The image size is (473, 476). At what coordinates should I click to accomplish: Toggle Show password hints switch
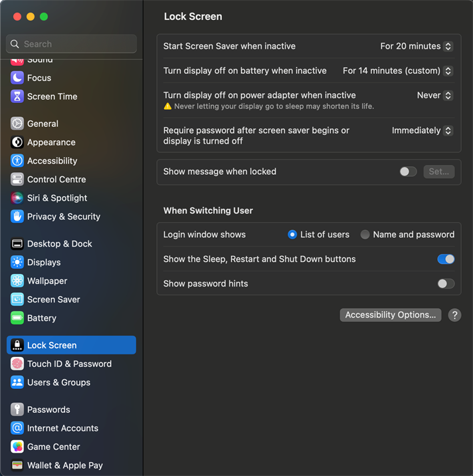click(446, 284)
